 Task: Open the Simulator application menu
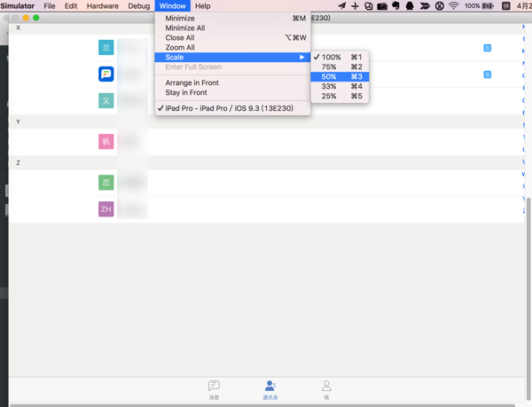(x=18, y=6)
